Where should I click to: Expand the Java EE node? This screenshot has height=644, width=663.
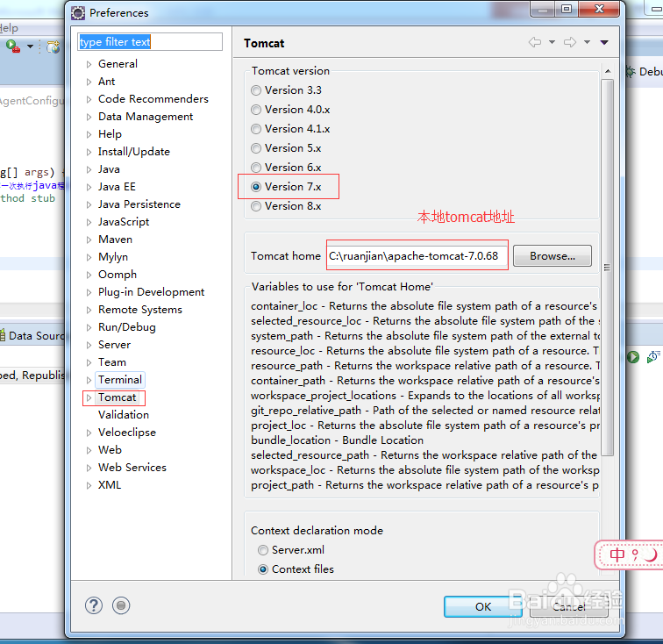(89, 187)
